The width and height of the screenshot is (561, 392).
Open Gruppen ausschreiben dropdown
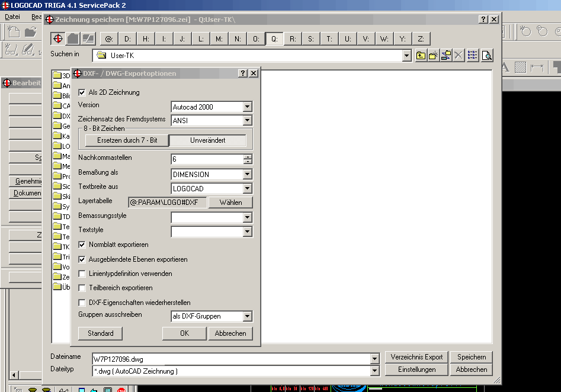[x=247, y=316]
